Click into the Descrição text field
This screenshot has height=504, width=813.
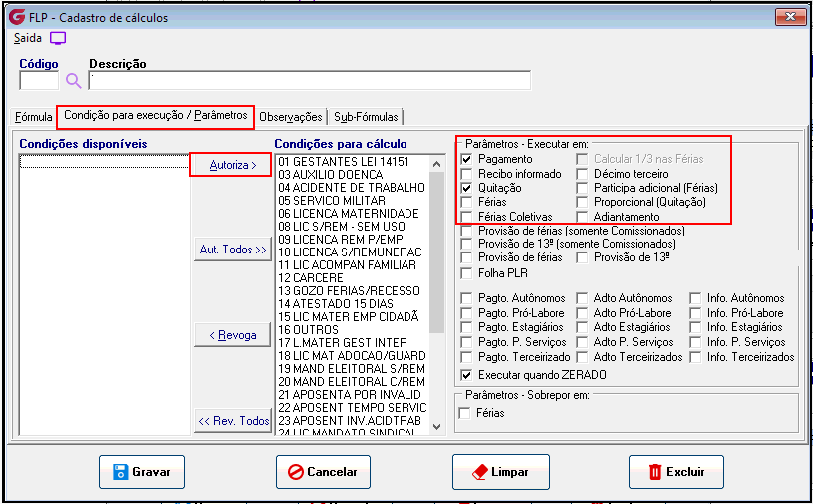(x=310, y=81)
